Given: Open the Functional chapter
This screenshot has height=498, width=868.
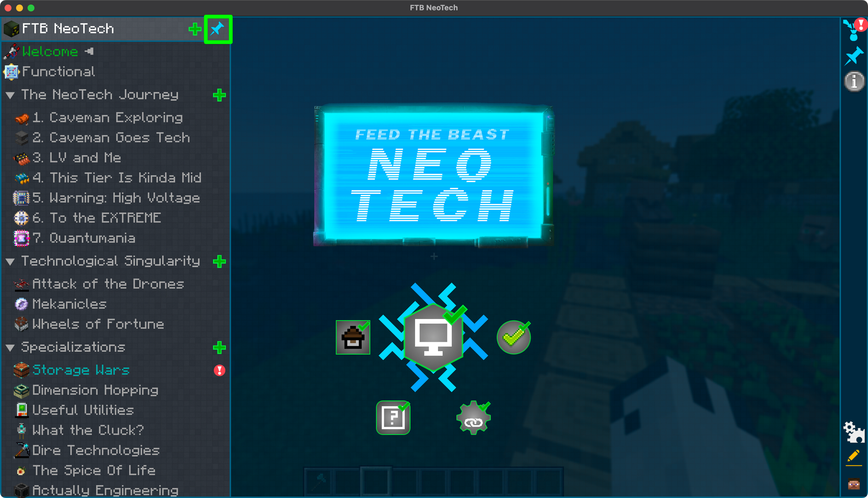Looking at the screenshot, I should pyautogui.click(x=58, y=72).
